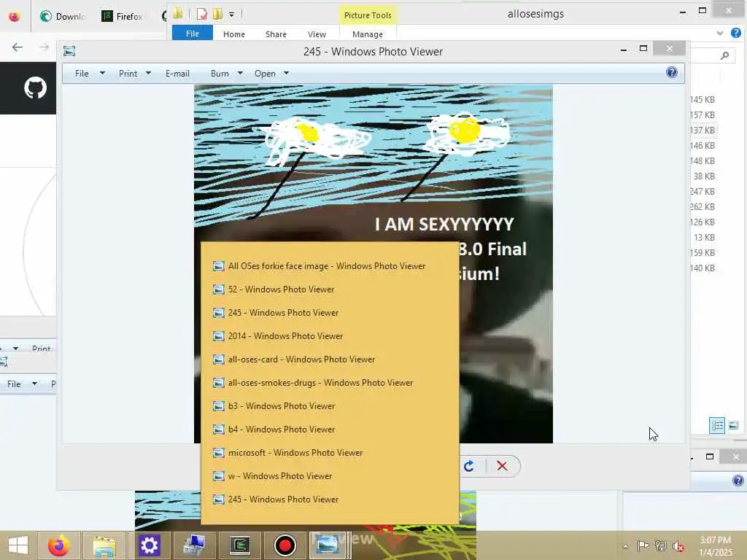This screenshot has width=747, height=560.
Task: Open View tab in Explorer ribbon
Action: coord(317,34)
